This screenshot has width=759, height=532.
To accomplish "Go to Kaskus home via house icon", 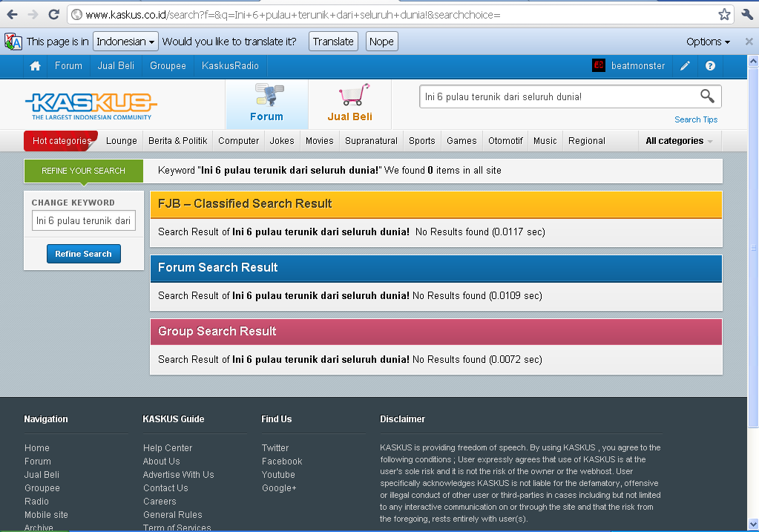I will 36,66.
